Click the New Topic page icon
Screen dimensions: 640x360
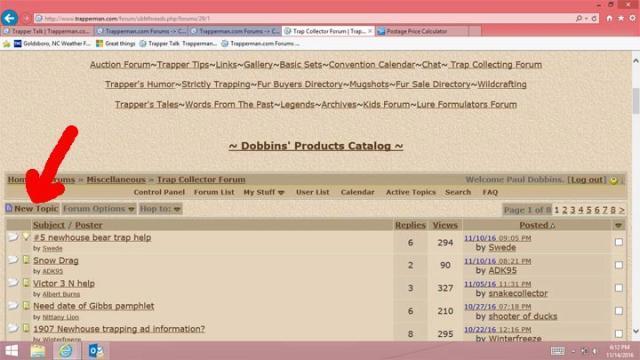click(x=9, y=208)
